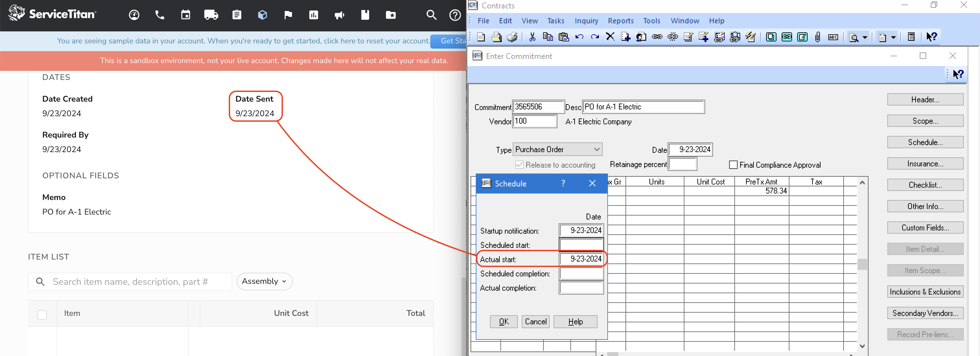The image size is (980, 356).
Task: Click the What's This help arrow in Contracts toolbar
Action: coord(931,37)
